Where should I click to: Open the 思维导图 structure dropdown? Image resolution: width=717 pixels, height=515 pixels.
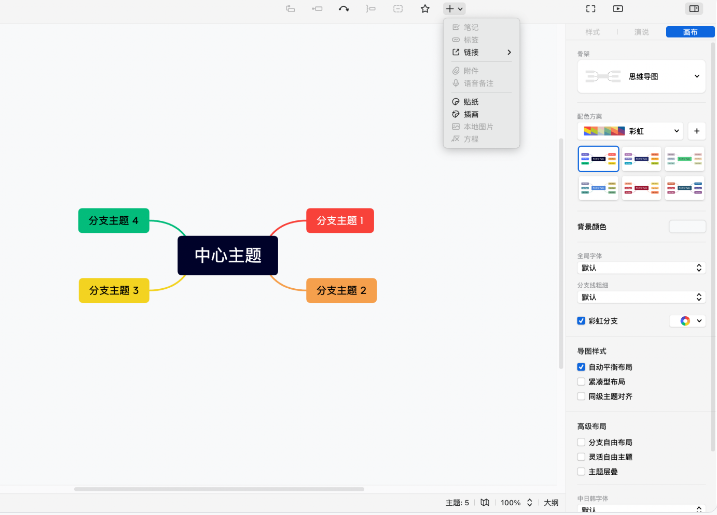tap(642, 76)
